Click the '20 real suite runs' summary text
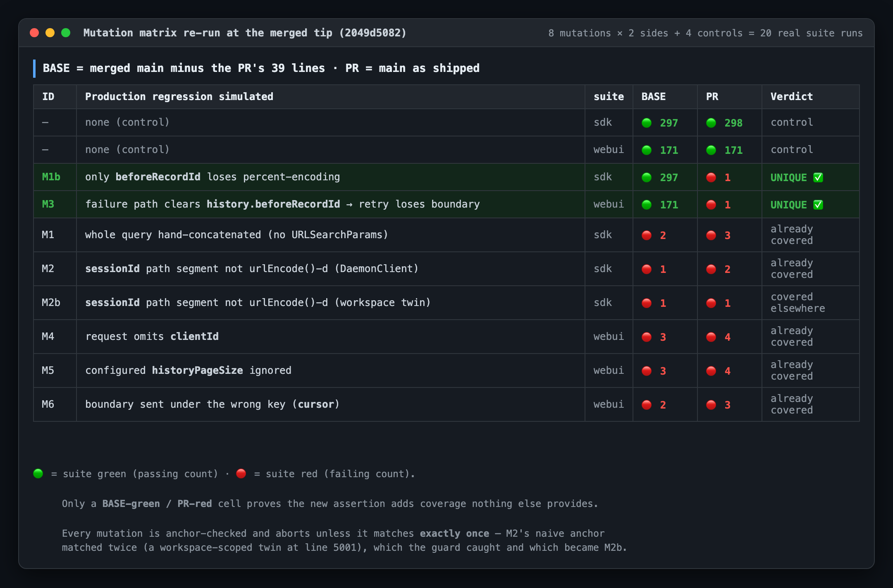The image size is (893, 588). [811, 33]
